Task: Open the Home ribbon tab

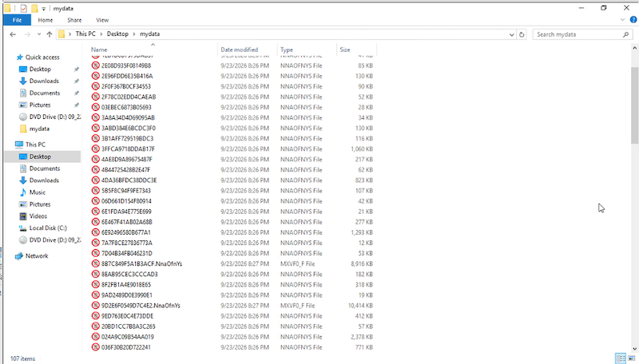Action: pos(46,20)
